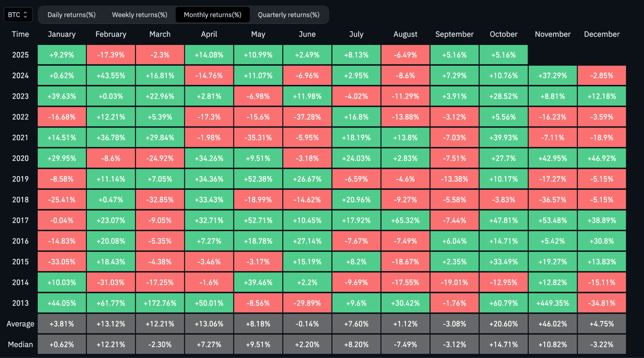This screenshot has width=644, height=358.
Task: Select the Monthly returns(%) tab
Action: (x=213, y=15)
